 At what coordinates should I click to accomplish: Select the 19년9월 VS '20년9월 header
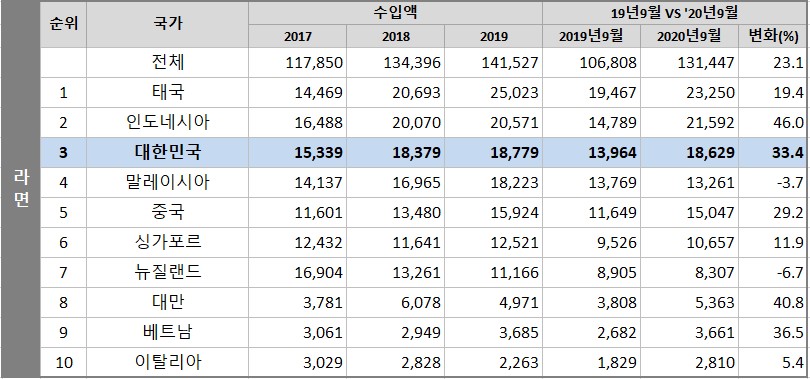coord(673,12)
